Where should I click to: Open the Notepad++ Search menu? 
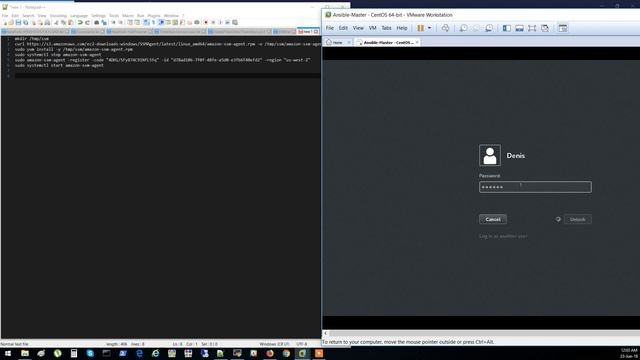28,16
